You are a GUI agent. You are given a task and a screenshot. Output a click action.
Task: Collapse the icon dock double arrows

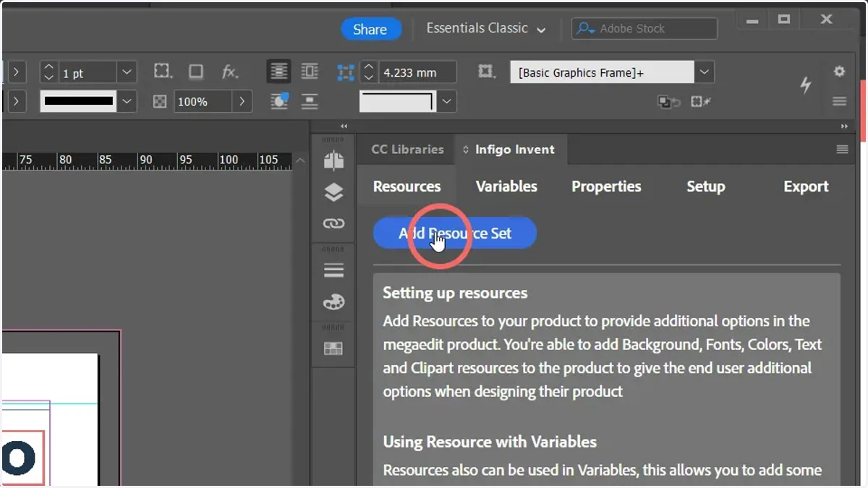click(344, 126)
